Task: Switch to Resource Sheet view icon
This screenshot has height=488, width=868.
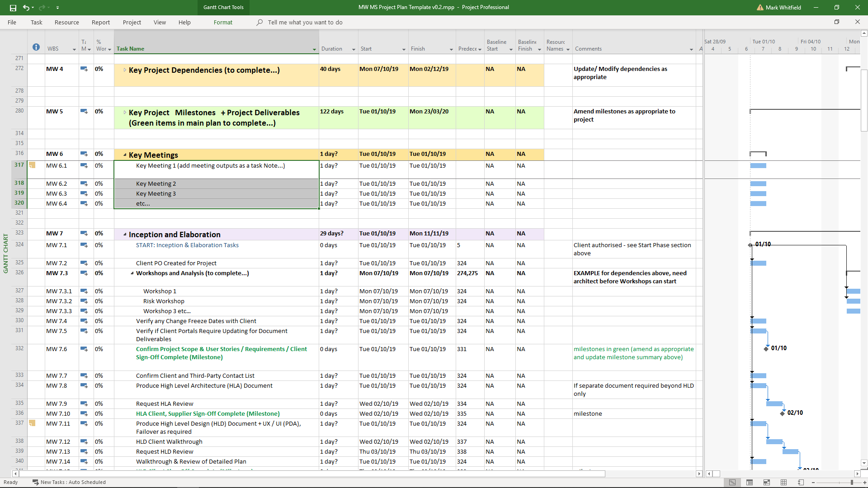Action: click(x=784, y=483)
